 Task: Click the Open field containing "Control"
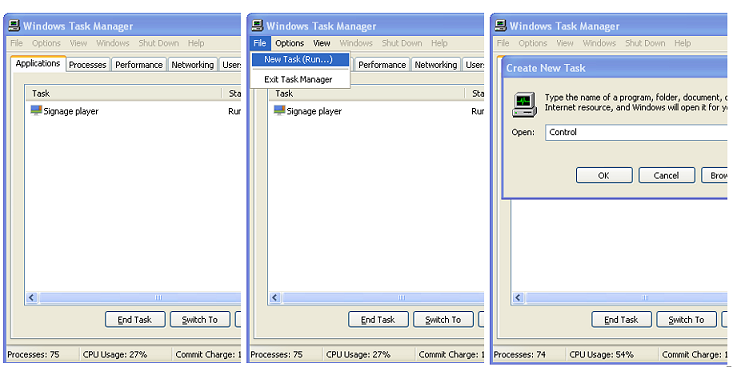(636, 132)
